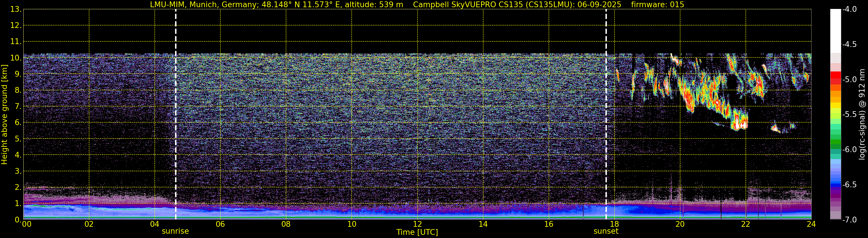The width and height of the screenshot is (868, 238).
Task: Select the time axis tick label "08"
Action: pyautogui.click(x=286, y=224)
